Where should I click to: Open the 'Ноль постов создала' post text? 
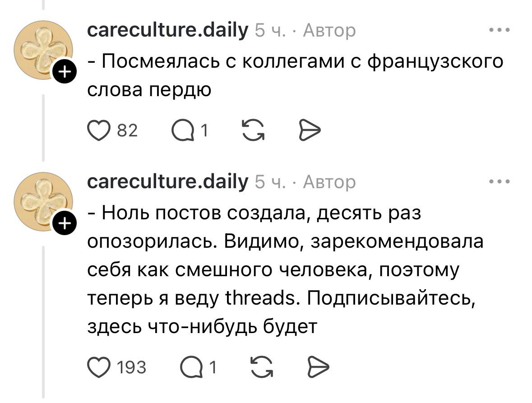click(284, 270)
